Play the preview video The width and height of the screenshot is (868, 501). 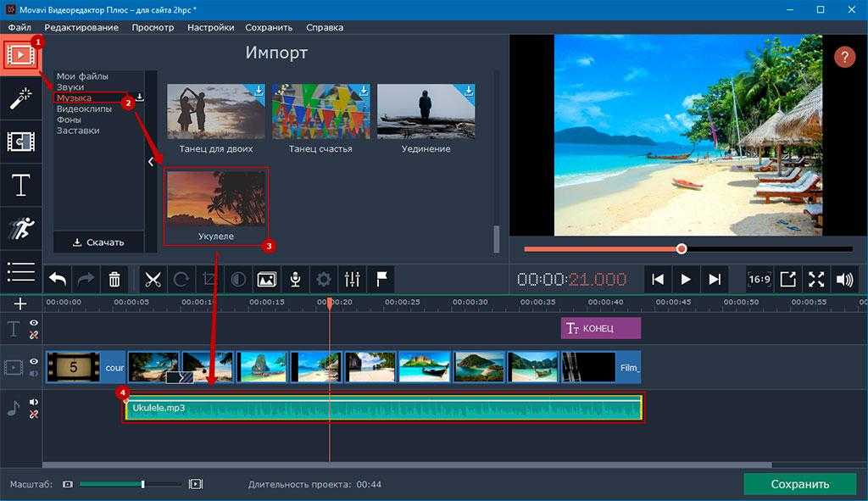click(685, 280)
